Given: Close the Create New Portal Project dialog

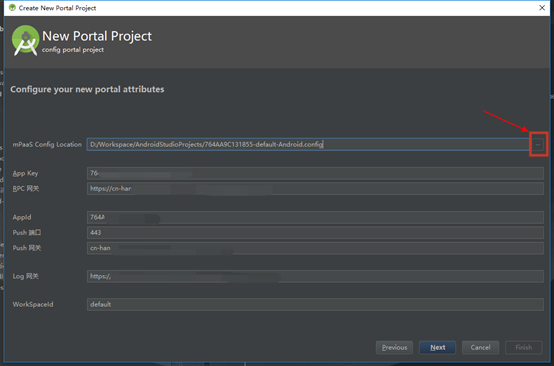Looking at the screenshot, I should (542, 8).
